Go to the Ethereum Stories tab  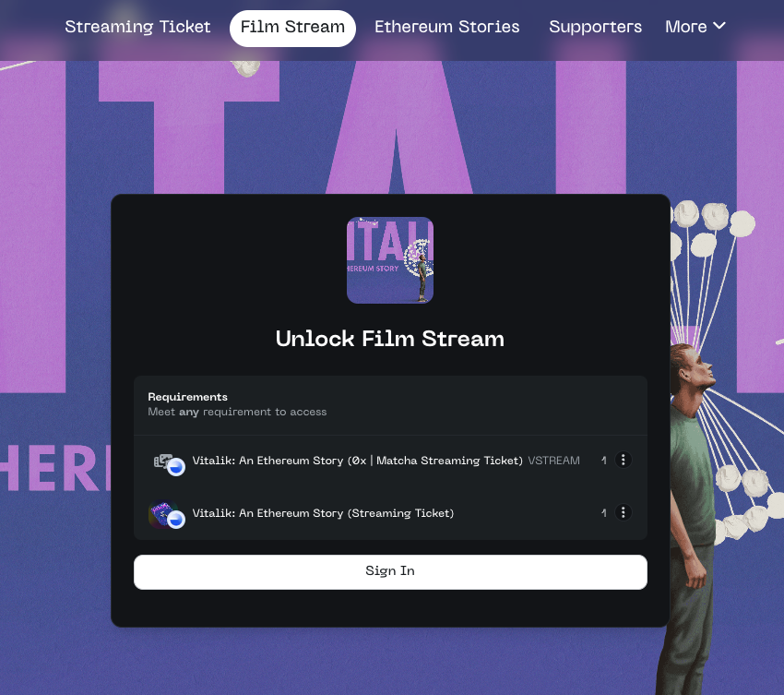pos(447,27)
